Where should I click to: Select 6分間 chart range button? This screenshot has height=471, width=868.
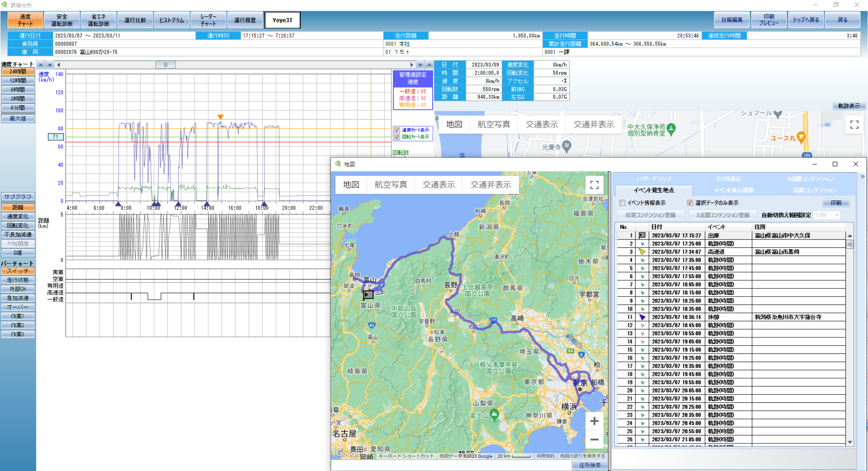pos(18,108)
